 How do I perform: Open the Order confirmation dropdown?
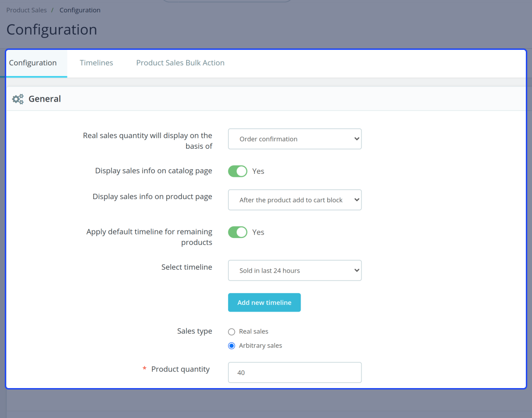295,139
